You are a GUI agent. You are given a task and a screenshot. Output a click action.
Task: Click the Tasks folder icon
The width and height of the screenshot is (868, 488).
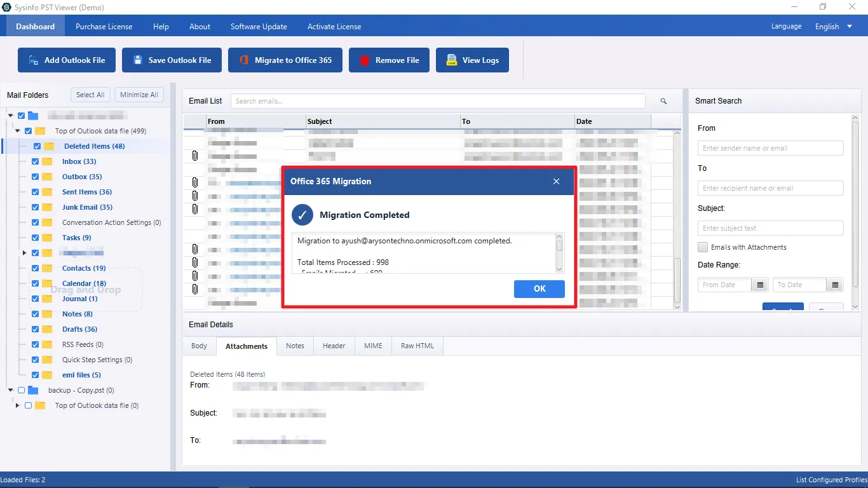tap(48, 238)
